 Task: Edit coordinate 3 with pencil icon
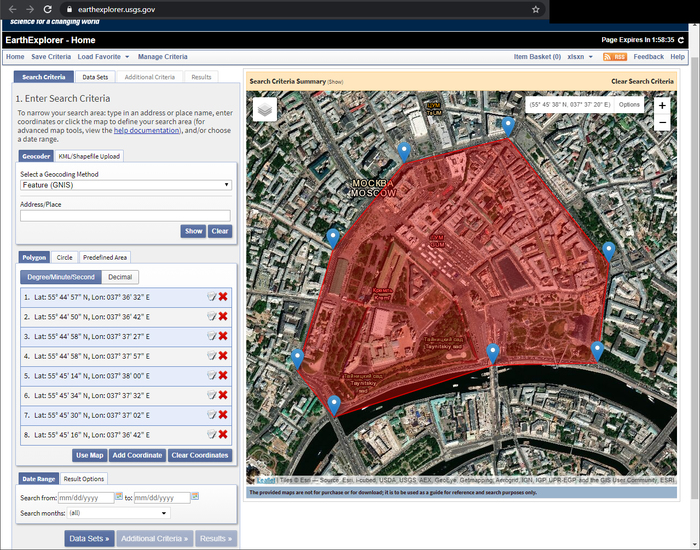(211, 336)
